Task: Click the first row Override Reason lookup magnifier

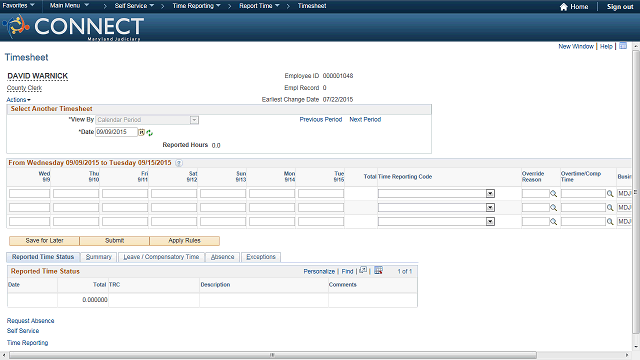Action: coord(553,194)
